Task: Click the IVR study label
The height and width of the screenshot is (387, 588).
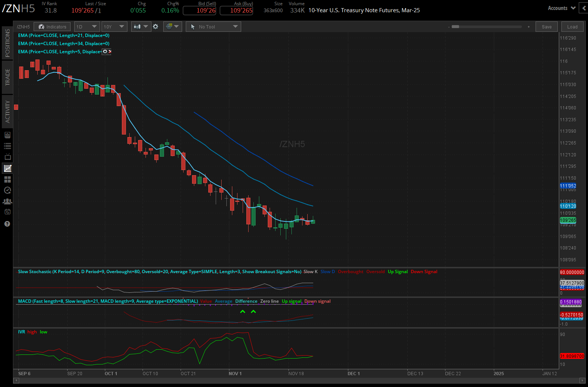Action: 21,332
